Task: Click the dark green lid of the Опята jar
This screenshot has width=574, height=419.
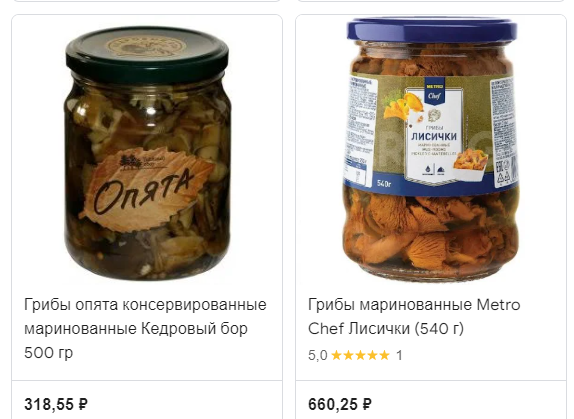Action: (x=147, y=53)
